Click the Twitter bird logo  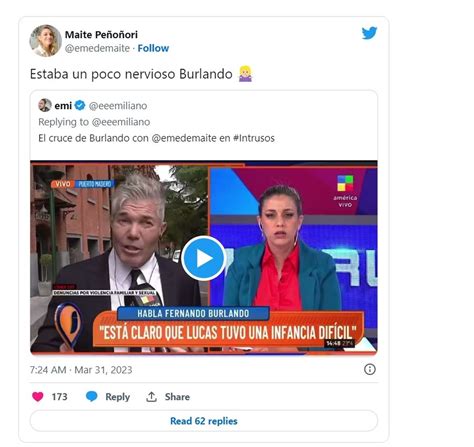tap(369, 33)
